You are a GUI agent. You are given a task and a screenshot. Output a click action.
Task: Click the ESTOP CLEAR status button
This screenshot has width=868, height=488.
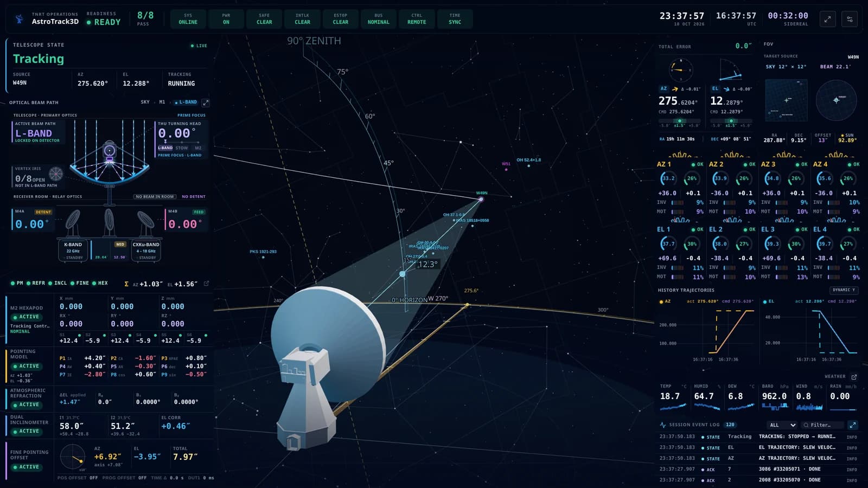[340, 19]
